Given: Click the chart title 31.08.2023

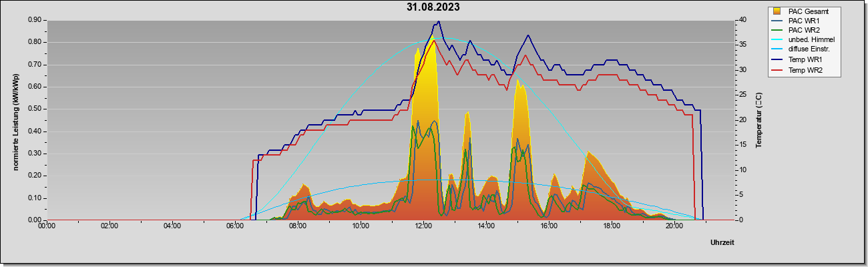Looking at the screenshot, I should (x=433, y=8).
